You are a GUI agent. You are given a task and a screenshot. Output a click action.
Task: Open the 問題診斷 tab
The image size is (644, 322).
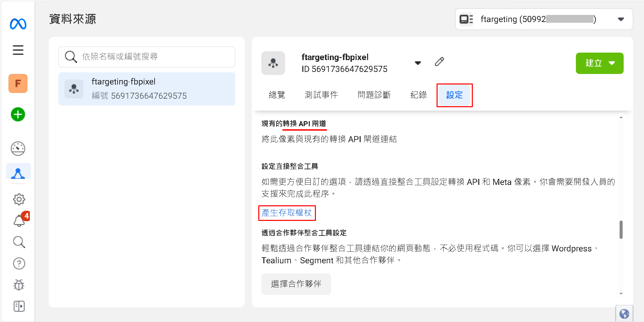pos(374,95)
